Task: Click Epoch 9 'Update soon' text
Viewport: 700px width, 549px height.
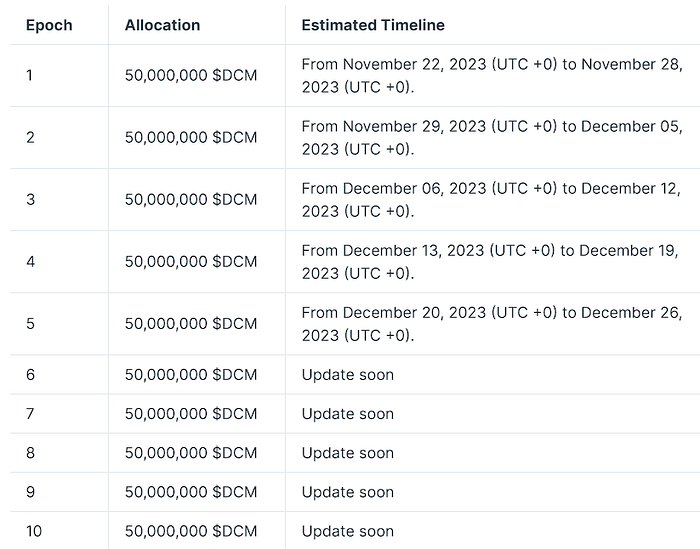Action: [348, 492]
